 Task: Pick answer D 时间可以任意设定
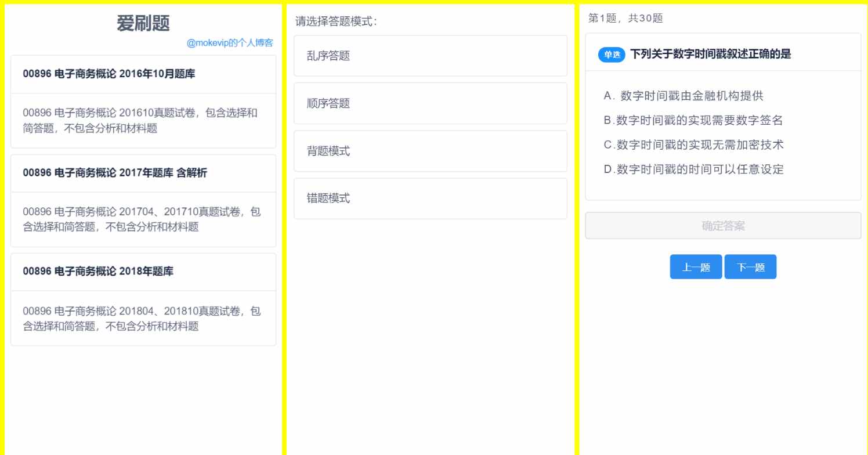[693, 169]
